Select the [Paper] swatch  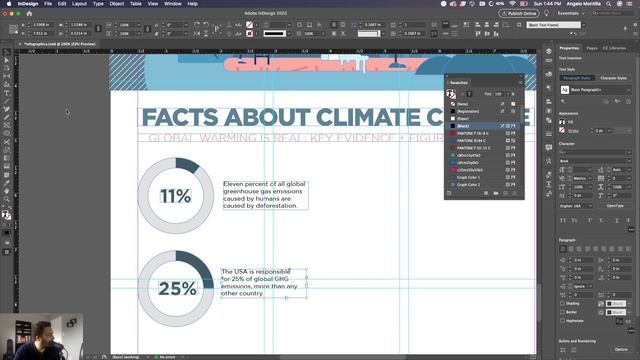[483, 119]
